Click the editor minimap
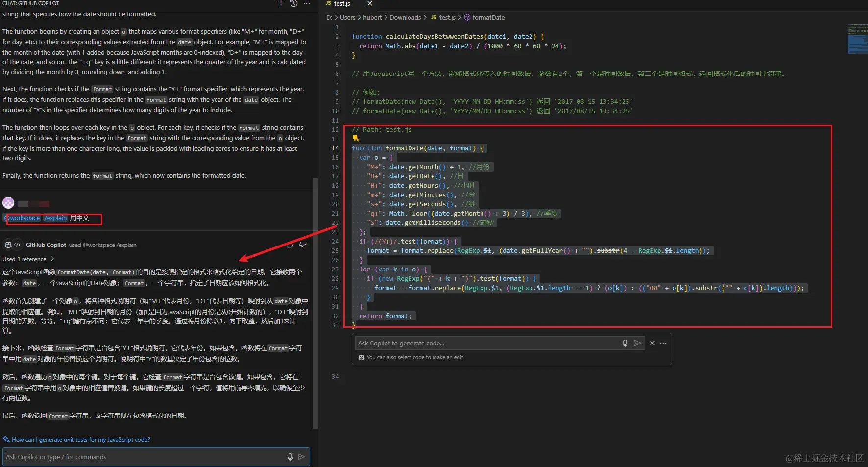The height and width of the screenshot is (467, 868). [857, 38]
